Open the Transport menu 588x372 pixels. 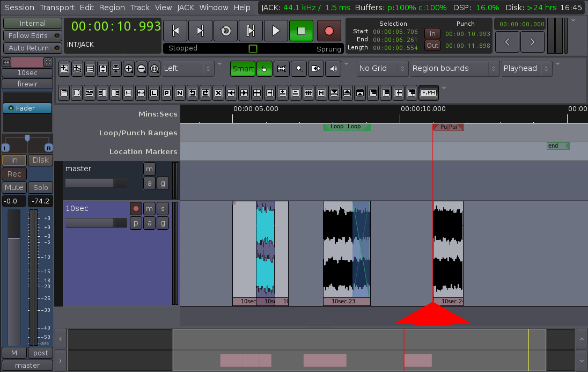[x=57, y=8]
